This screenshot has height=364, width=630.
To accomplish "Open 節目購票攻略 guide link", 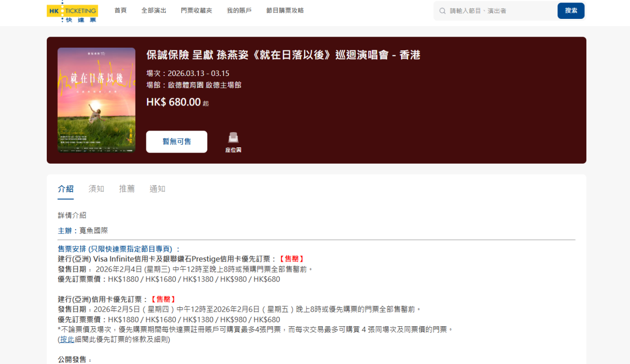I will (x=285, y=10).
